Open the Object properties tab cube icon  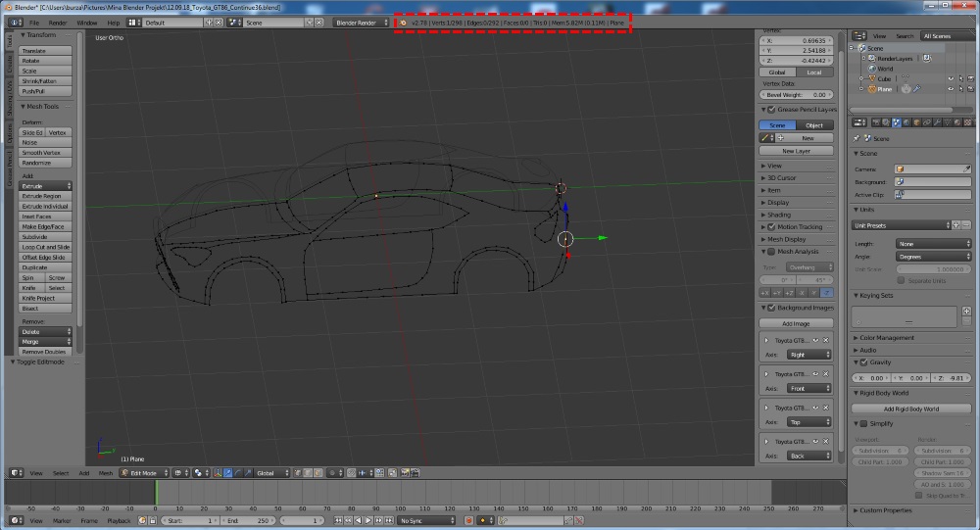point(917,122)
